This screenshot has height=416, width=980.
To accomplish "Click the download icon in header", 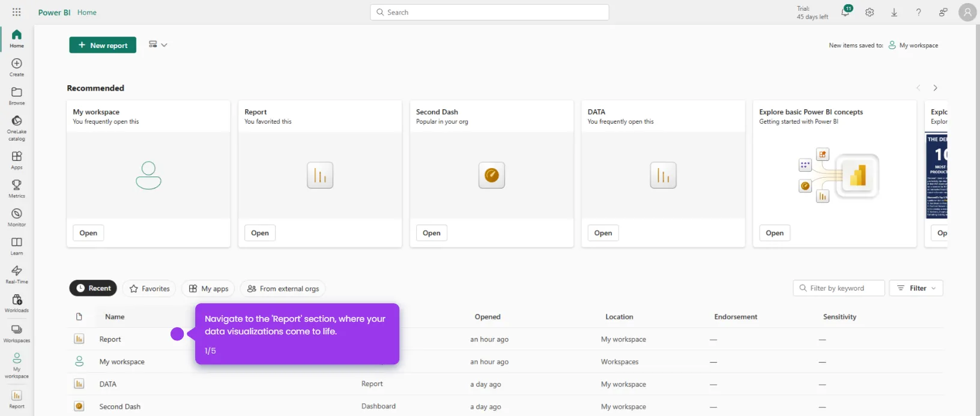I will pos(894,12).
